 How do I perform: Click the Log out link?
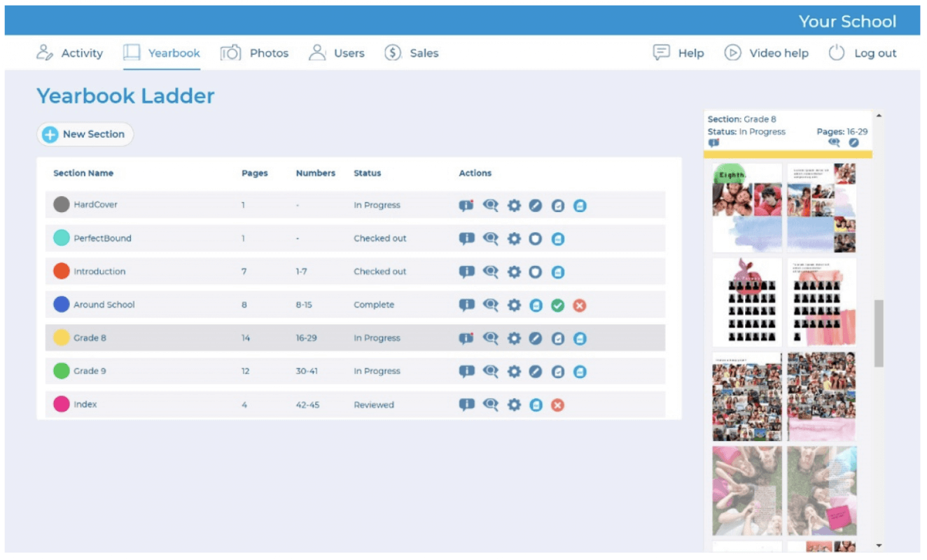pyautogui.click(x=863, y=53)
